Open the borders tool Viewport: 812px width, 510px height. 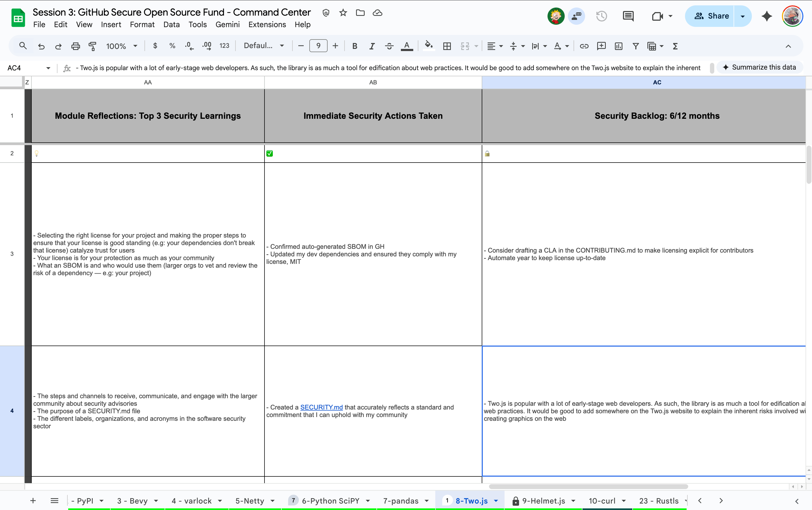click(x=447, y=46)
